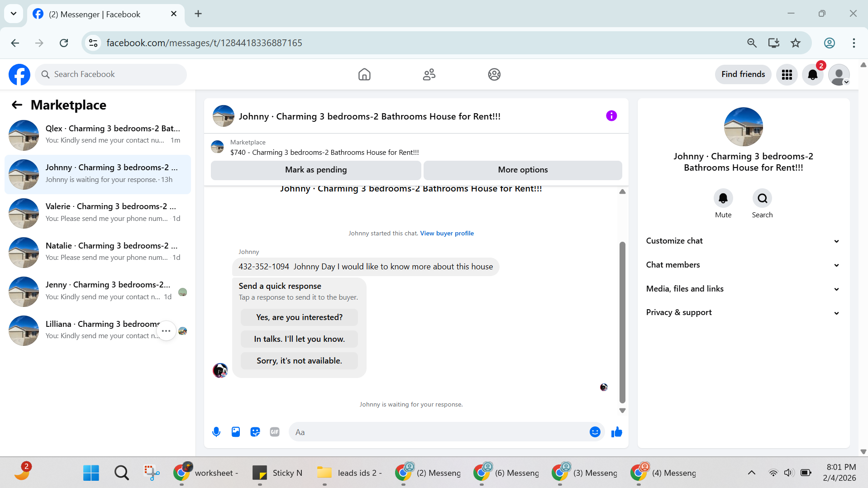Send a voice clip with microphone icon
868x488 pixels.
[x=216, y=432]
